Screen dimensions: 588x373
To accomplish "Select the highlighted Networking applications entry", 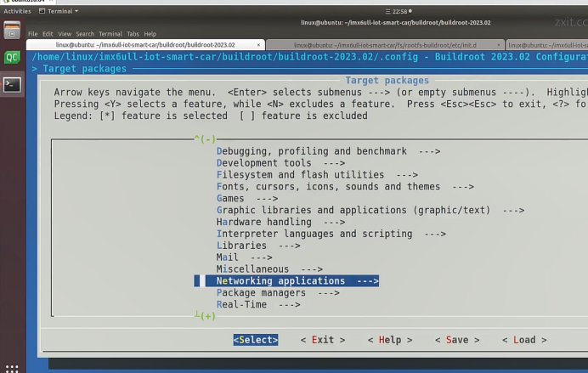I will point(286,280).
